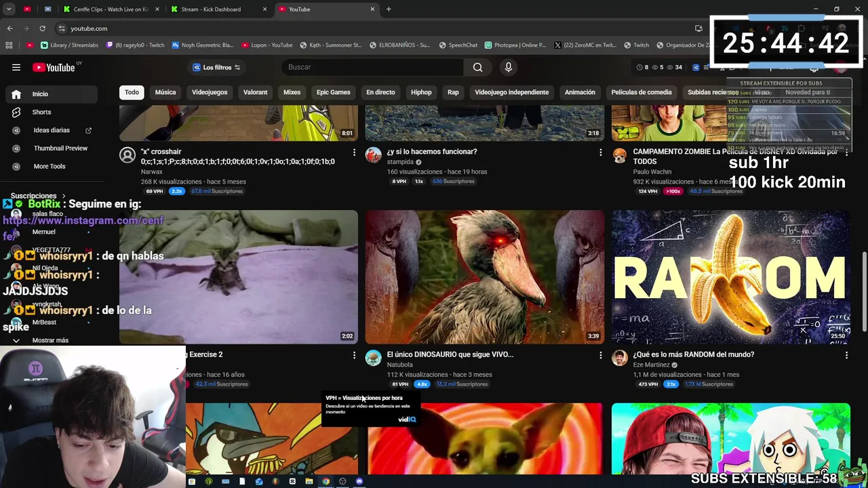Open File Explorer from the taskbar

tap(309, 482)
